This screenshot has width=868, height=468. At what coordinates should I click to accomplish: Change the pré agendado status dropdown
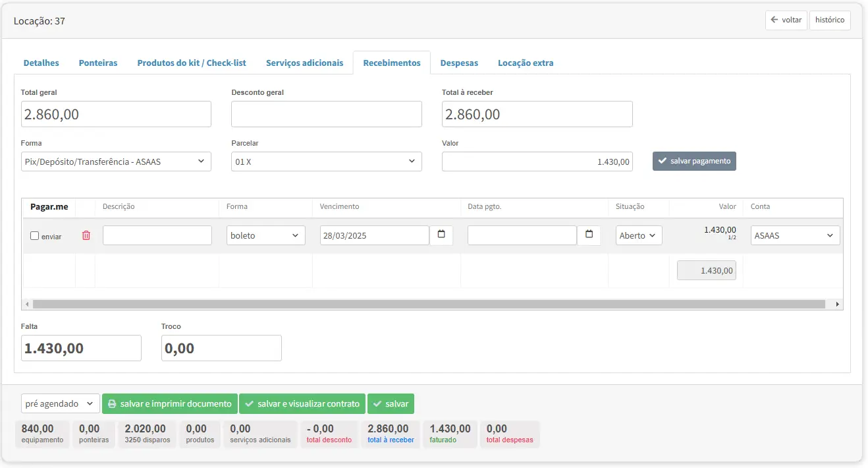(x=60, y=404)
